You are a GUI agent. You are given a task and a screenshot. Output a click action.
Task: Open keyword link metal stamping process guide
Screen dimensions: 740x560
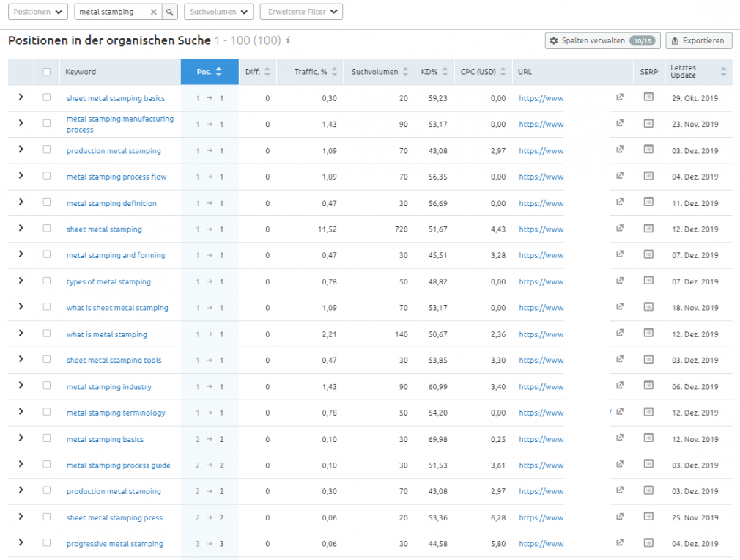(x=119, y=465)
